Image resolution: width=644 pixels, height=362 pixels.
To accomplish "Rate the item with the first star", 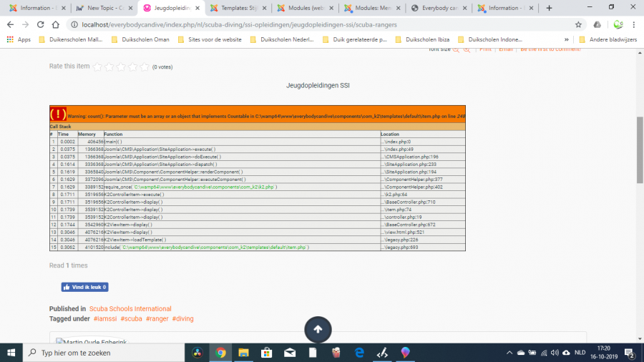I will click(x=98, y=67).
